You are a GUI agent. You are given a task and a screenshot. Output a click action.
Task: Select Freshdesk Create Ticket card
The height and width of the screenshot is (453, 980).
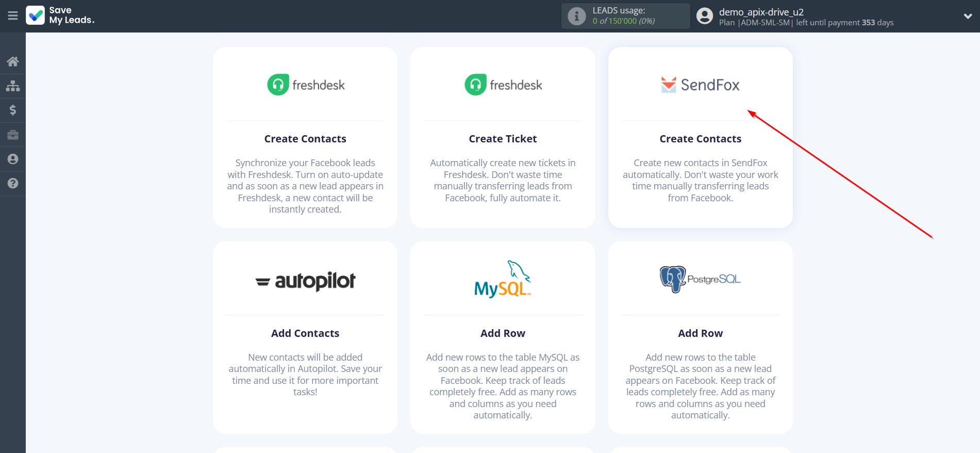point(503,137)
